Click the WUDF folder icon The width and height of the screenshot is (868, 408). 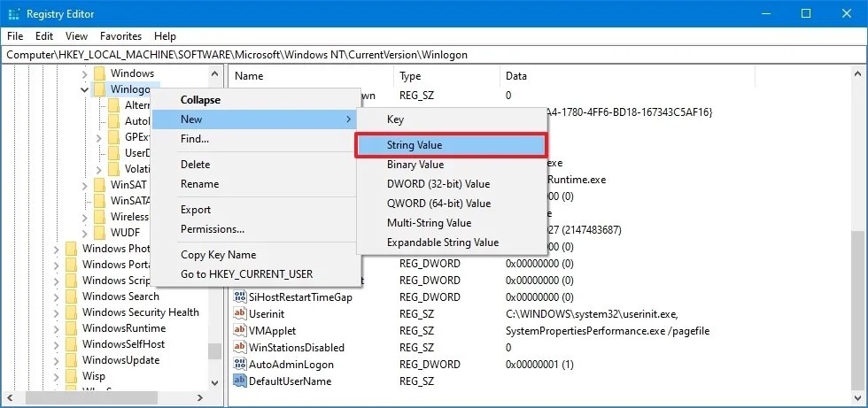tap(99, 232)
